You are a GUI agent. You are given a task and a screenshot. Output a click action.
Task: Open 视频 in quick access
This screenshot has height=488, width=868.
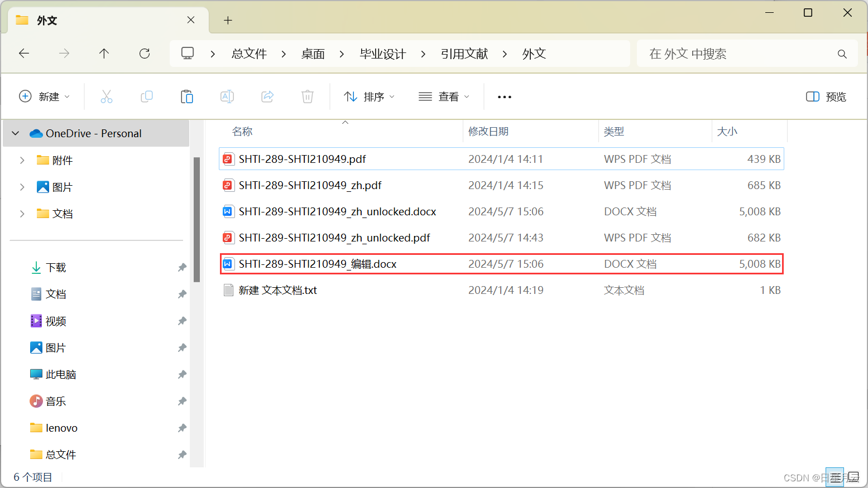(56, 321)
